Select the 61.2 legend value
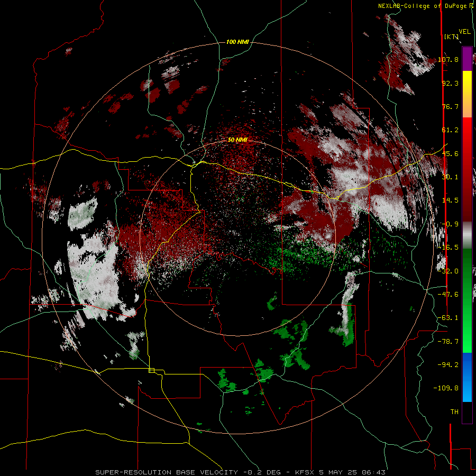Screen dimensions: 476x476 click(450, 130)
